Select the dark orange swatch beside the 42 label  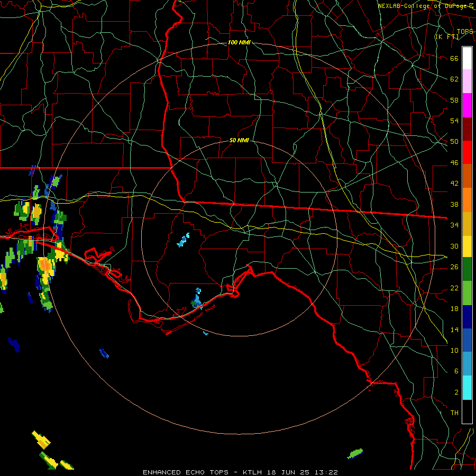467,176
